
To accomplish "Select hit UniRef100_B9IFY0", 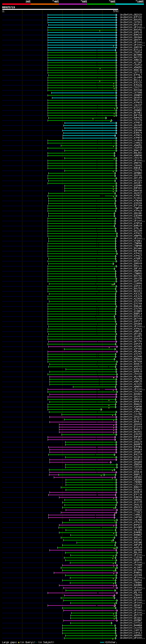I will [131, 100].
